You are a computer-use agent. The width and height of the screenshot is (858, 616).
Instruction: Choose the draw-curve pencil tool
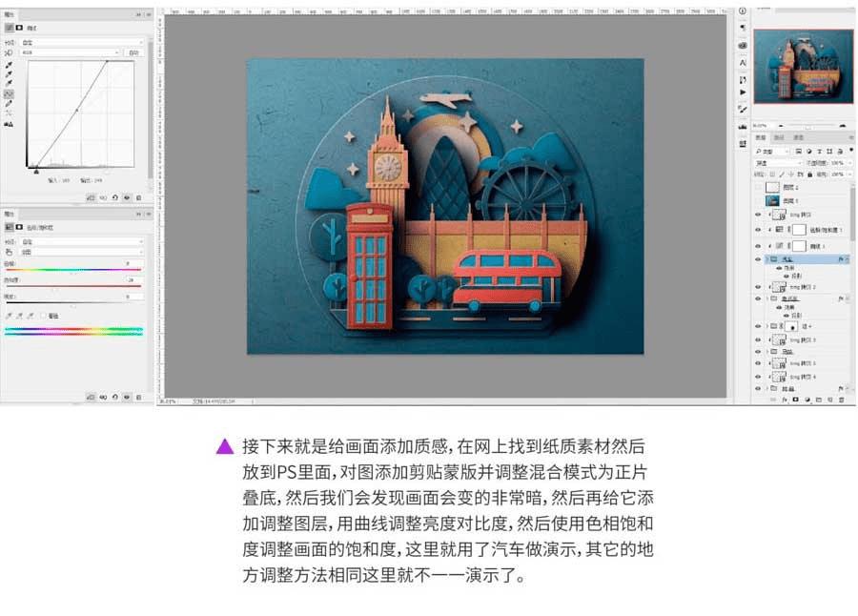click(9, 104)
